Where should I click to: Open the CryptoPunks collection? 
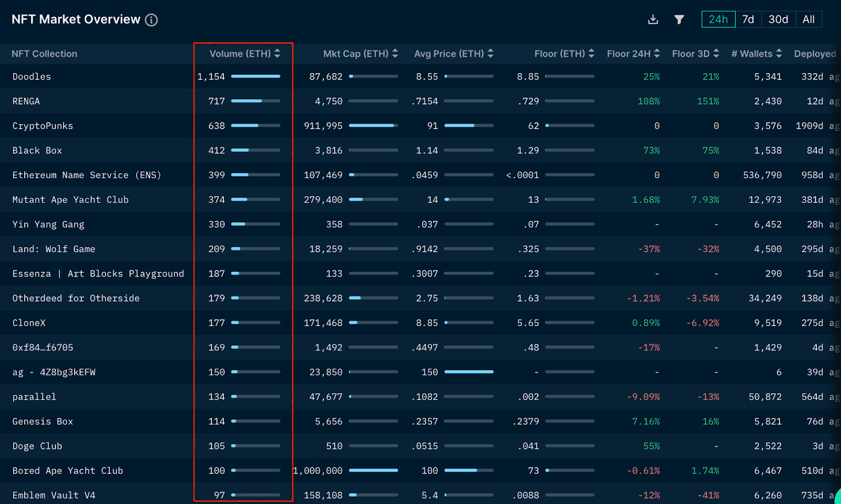43,126
